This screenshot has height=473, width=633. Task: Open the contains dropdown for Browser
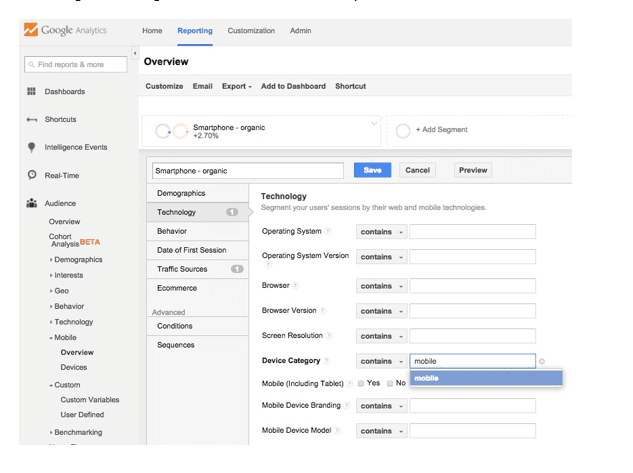click(x=381, y=285)
